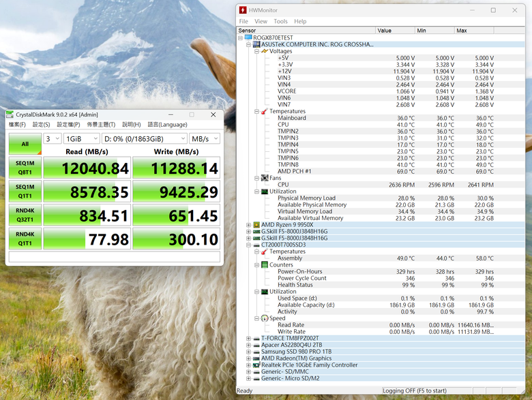Click the SSD Utilization icon

(x=265, y=292)
